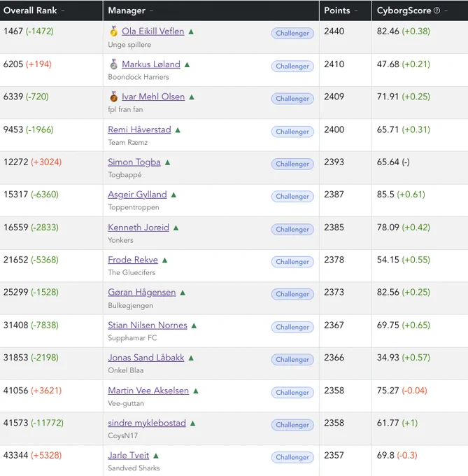Viewport: 468px width, 476px height.
Task: Open Ola Eikill Veflen's manager profile
Action: tap(153, 31)
